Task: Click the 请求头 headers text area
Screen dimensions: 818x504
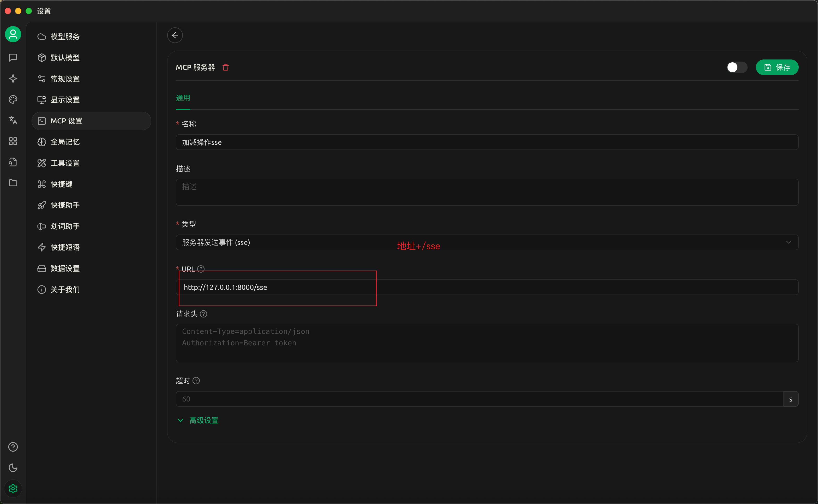Action: [x=487, y=343]
